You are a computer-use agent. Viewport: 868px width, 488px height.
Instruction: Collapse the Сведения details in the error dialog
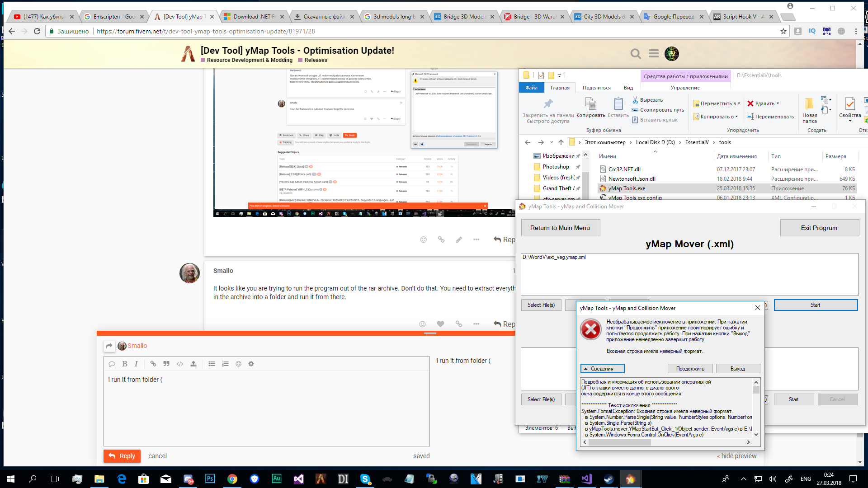tap(602, 368)
